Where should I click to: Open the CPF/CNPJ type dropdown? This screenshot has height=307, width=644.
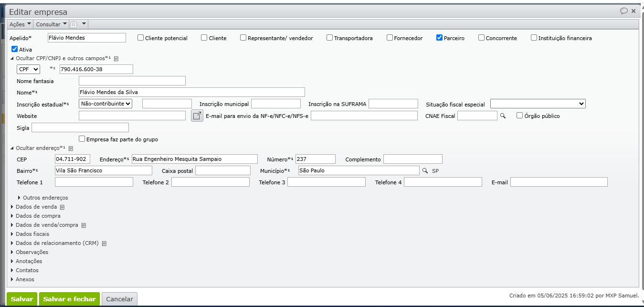[28, 69]
